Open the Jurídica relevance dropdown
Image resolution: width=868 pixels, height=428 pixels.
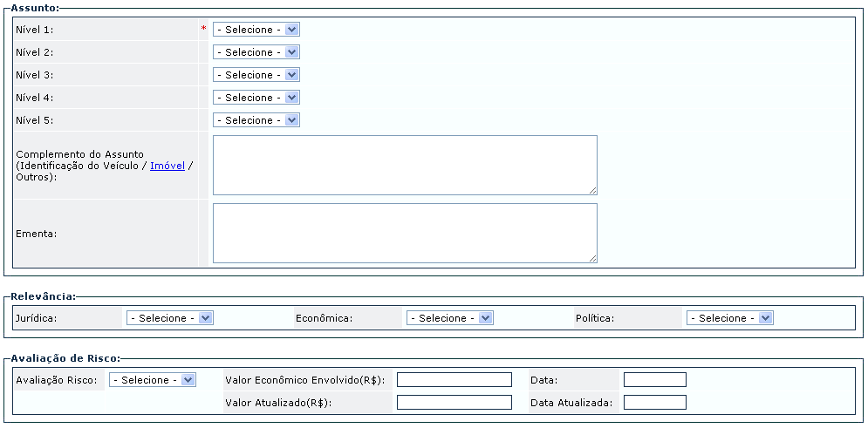tap(170, 318)
